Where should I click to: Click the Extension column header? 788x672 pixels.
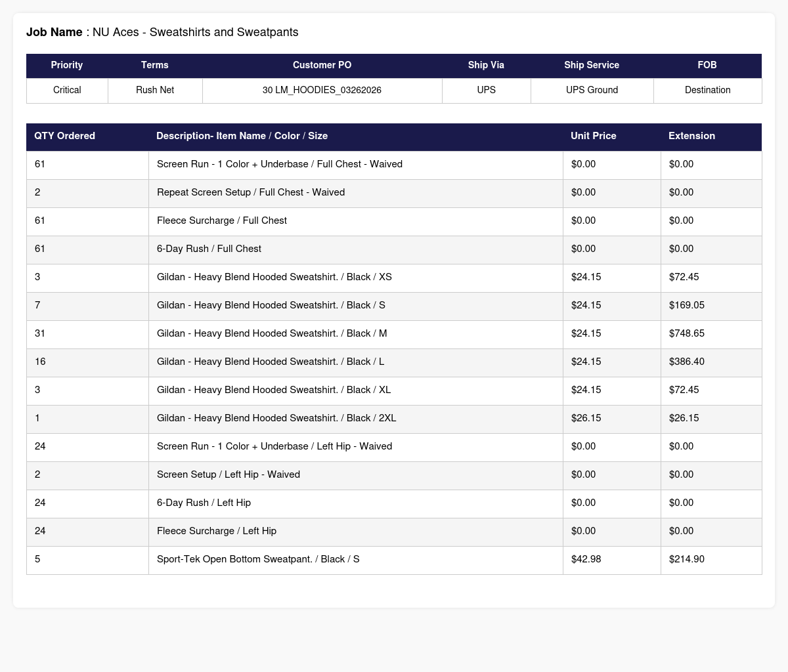(711, 136)
